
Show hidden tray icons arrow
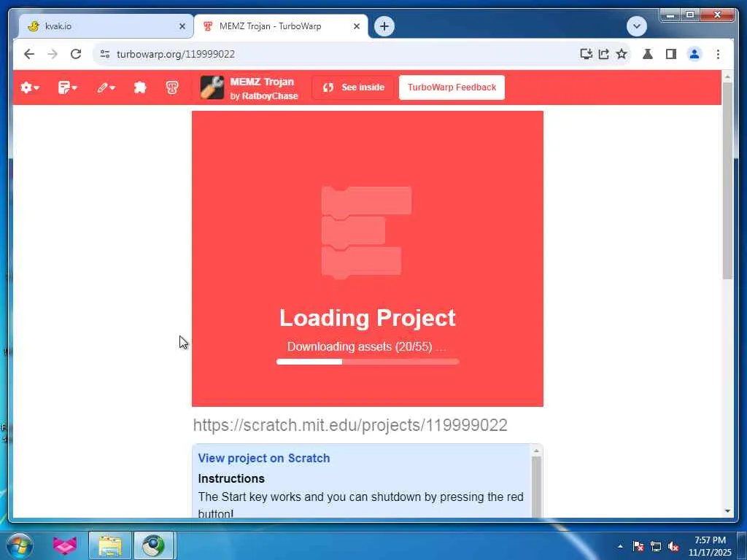click(620, 546)
